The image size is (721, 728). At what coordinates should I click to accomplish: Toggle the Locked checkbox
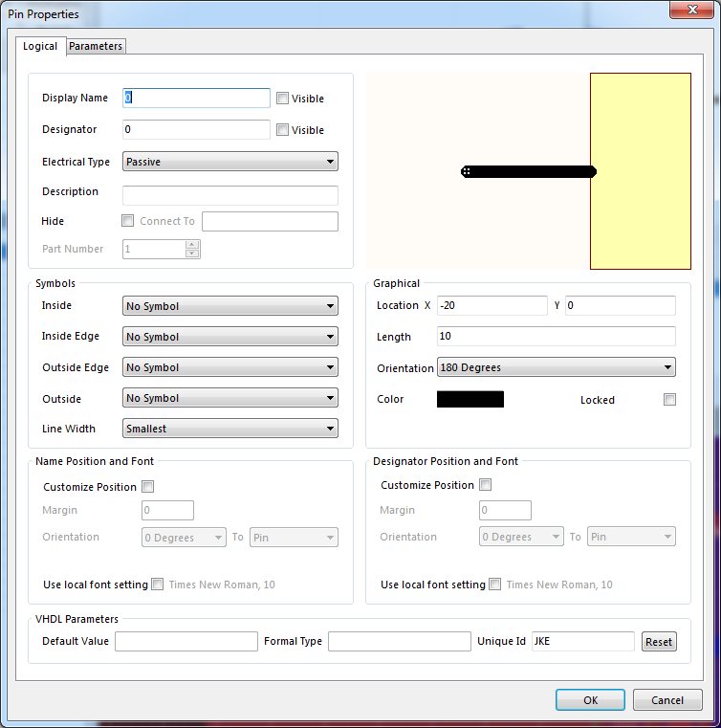(669, 399)
